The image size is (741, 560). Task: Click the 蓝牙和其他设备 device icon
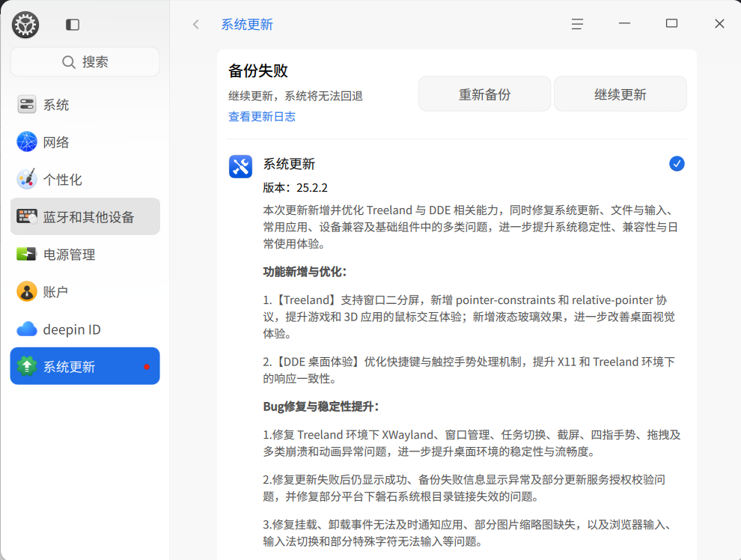(27, 216)
